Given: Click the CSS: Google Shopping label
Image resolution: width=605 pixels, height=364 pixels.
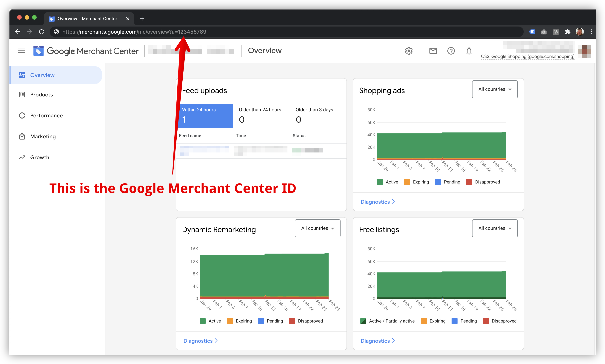Looking at the screenshot, I should (527, 56).
